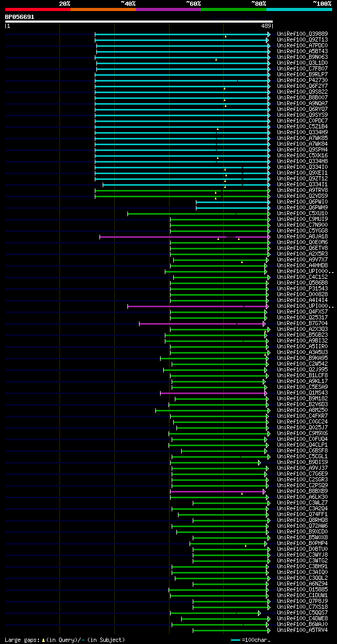Open hit UniRef100_C7FB07
Screen dimensions: 337x644
pyautogui.click(x=302, y=68)
